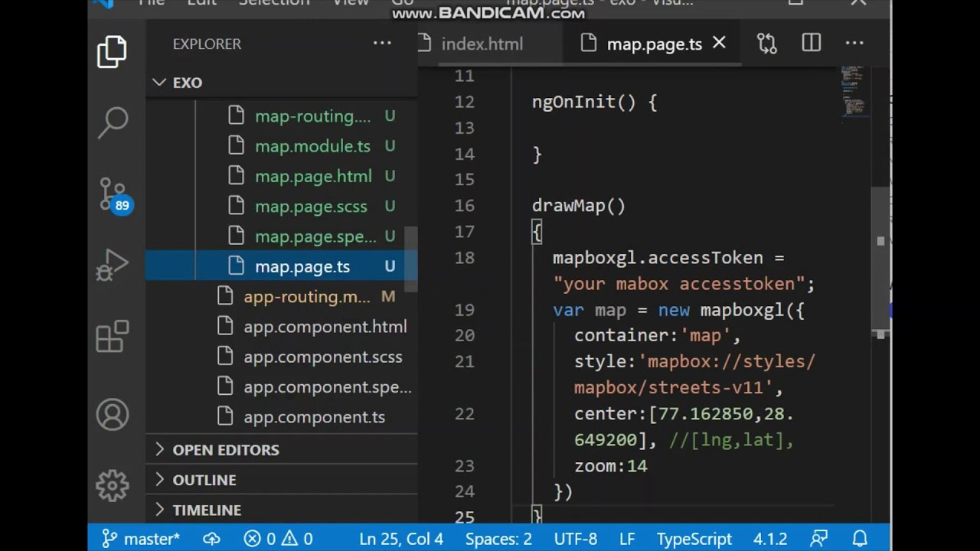Open app-routing.m... file in explorer

[x=307, y=296]
